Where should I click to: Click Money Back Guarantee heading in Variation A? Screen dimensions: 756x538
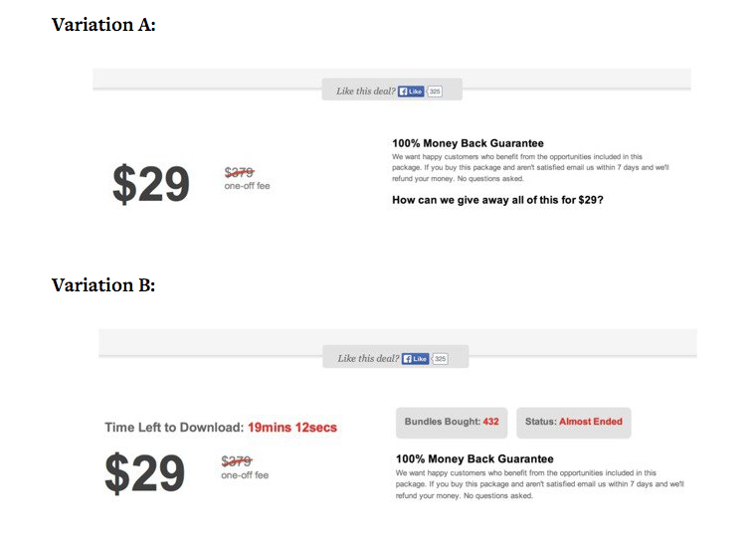pyautogui.click(x=468, y=143)
